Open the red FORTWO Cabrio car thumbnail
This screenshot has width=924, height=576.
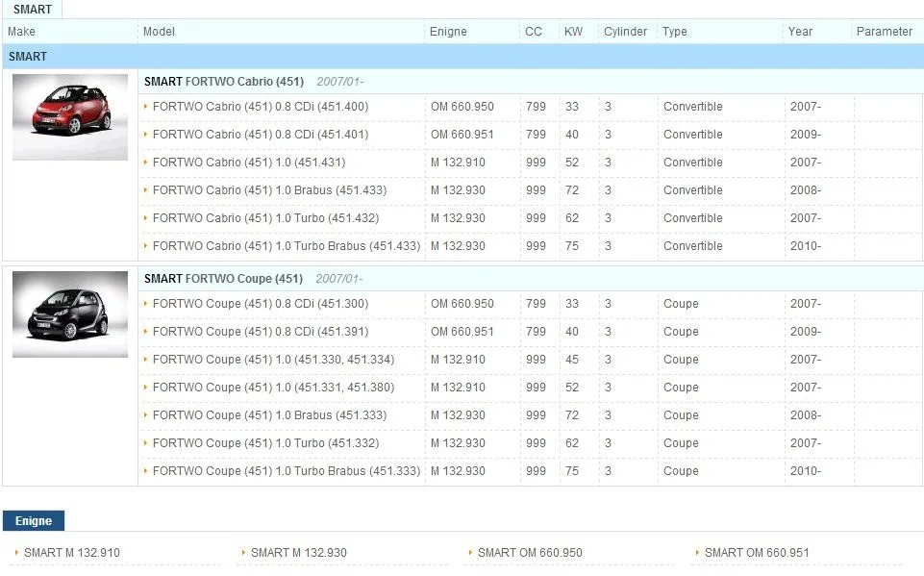tap(70, 116)
